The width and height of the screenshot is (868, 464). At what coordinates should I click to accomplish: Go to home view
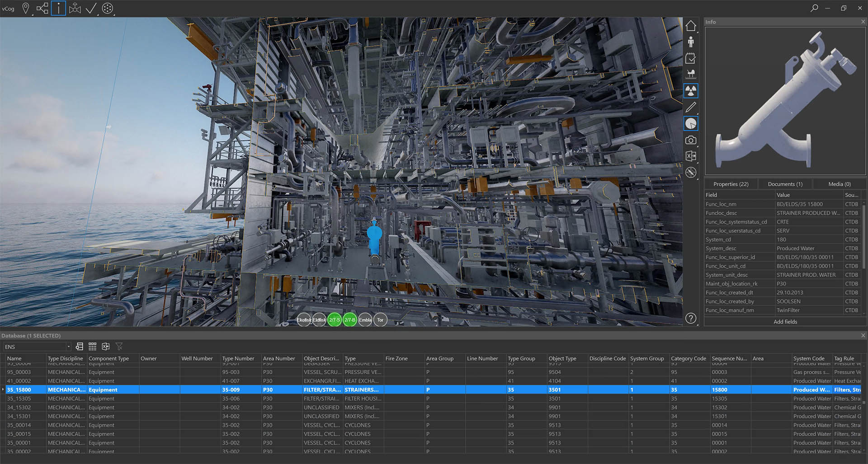(691, 26)
